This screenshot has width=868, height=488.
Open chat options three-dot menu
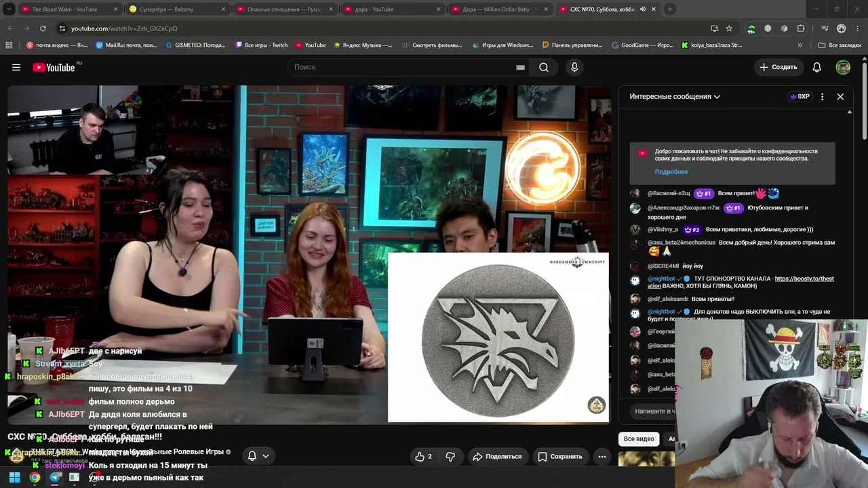823,97
